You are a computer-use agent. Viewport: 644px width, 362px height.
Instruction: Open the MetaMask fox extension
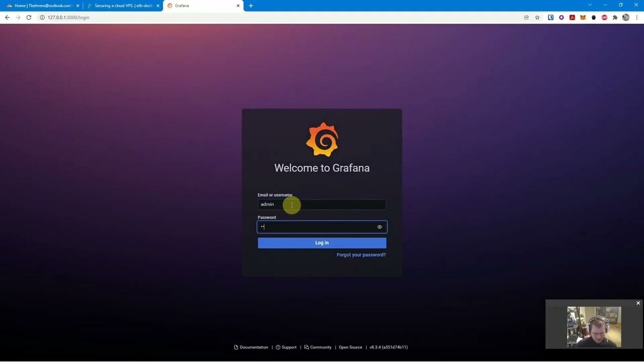tap(583, 18)
